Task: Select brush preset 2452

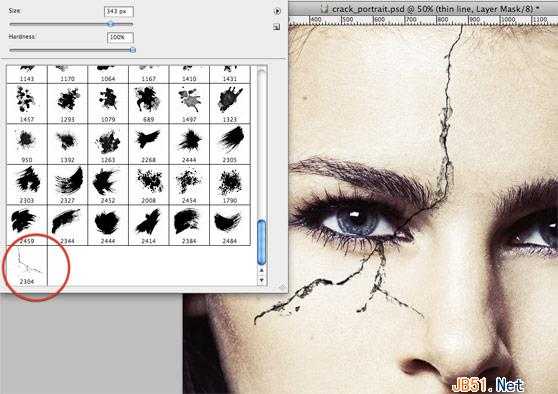Action: click(108, 184)
